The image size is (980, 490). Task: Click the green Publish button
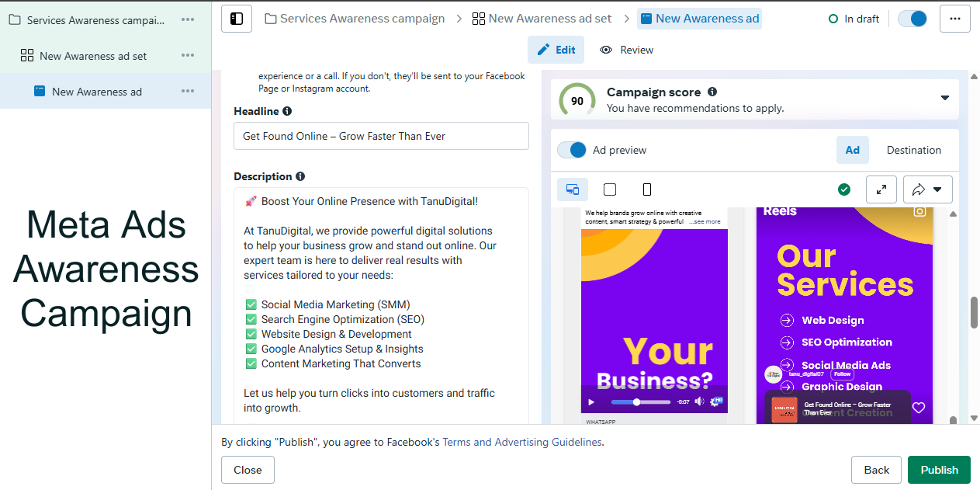coord(939,470)
